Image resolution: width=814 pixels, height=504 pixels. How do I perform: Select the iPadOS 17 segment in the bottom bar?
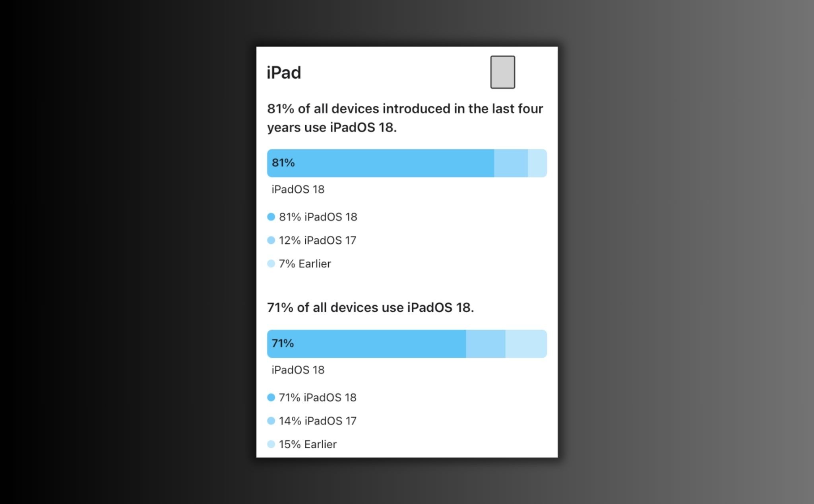pyautogui.click(x=486, y=344)
